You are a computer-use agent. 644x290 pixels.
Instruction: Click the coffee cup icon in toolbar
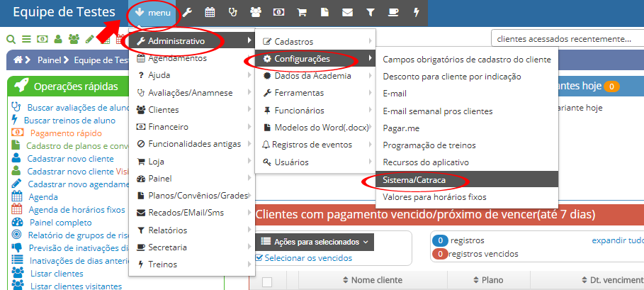pyautogui.click(x=392, y=13)
